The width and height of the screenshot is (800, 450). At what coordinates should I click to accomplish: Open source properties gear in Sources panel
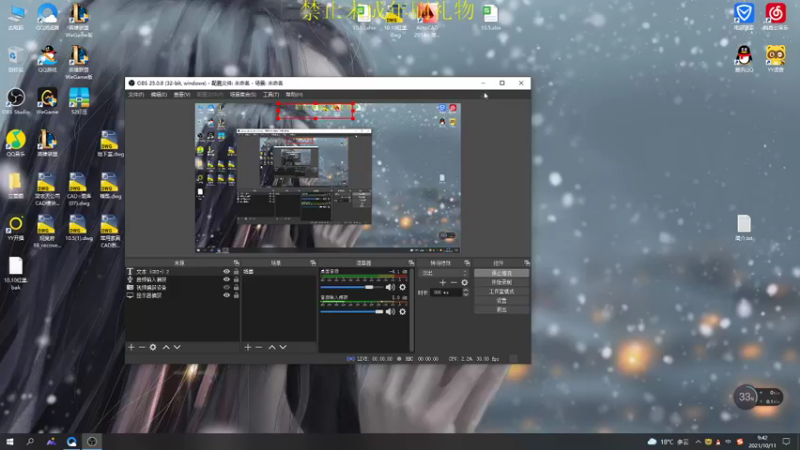pyautogui.click(x=153, y=347)
